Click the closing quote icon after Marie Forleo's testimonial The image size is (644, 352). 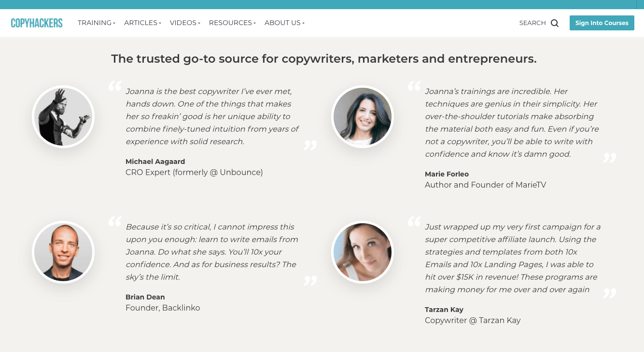click(x=609, y=157)
